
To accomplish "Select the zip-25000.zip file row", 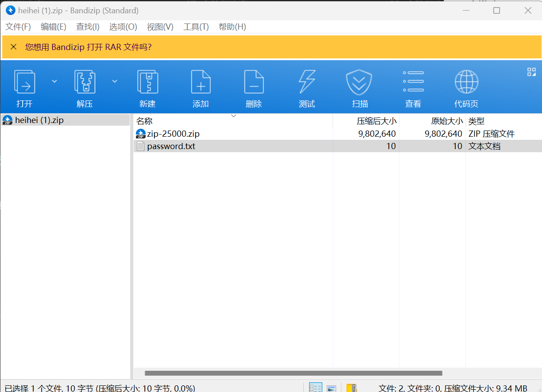I will point(337,134).
